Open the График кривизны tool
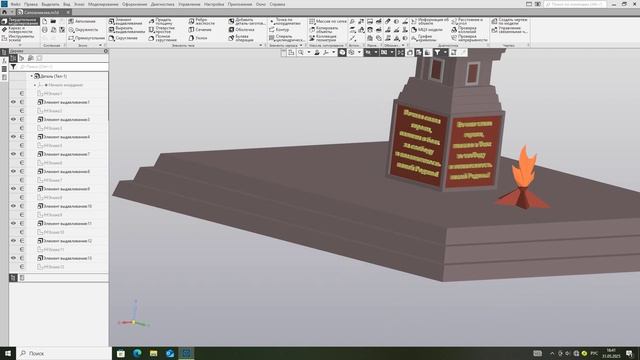Screen dimensions: 640x360 click(x=423, y=38)
